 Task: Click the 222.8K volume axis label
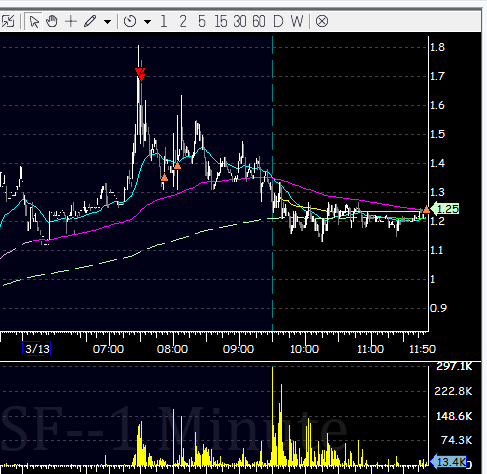pyautogui.click(x=453, y=391)
